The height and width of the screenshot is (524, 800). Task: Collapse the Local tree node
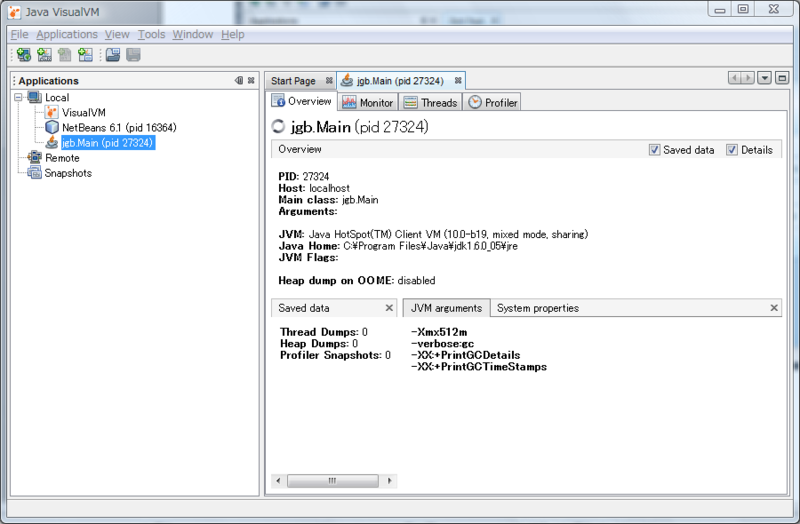coord(18,97)
